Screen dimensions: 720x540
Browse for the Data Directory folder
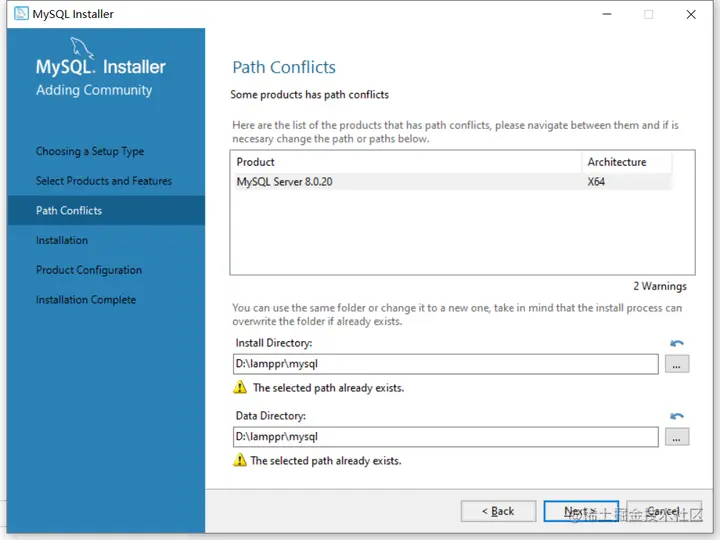[x=677, y=437]
